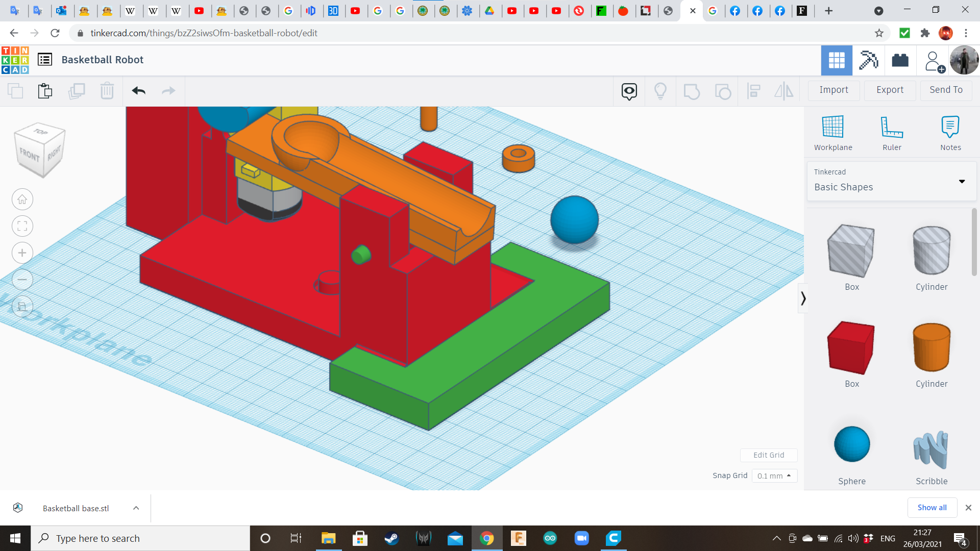The image size is (980, 551).
Task: Select the blue Sphere shape
Action: click(851, 444)
